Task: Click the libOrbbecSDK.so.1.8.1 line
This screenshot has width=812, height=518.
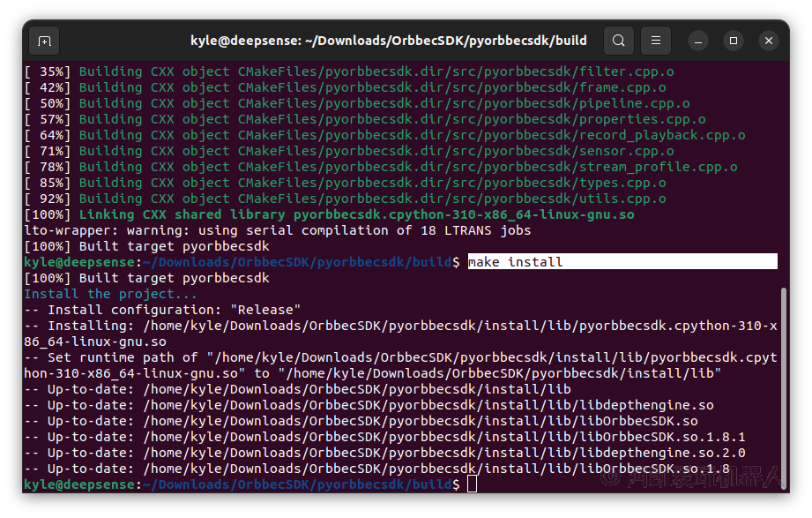Action: (x=384, y=437)
